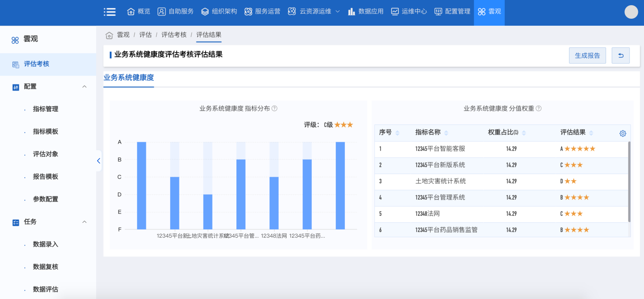The height and width of the screenshot is (299, 644).
Task: Collapse the sidebar using arrow handle
Action: pyautogui.click(x=98, y=161)
